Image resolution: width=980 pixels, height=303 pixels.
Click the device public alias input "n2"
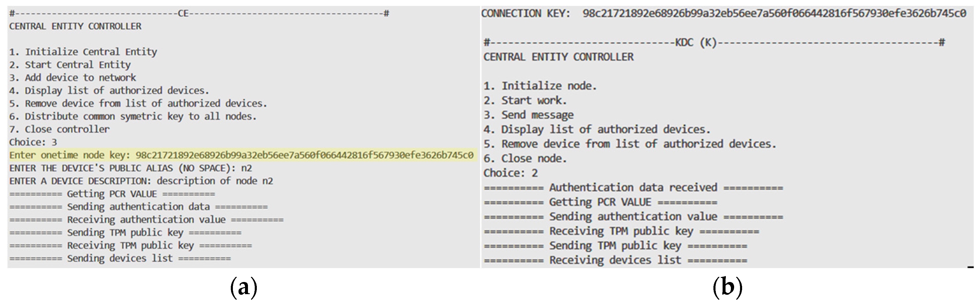point(246,168)
